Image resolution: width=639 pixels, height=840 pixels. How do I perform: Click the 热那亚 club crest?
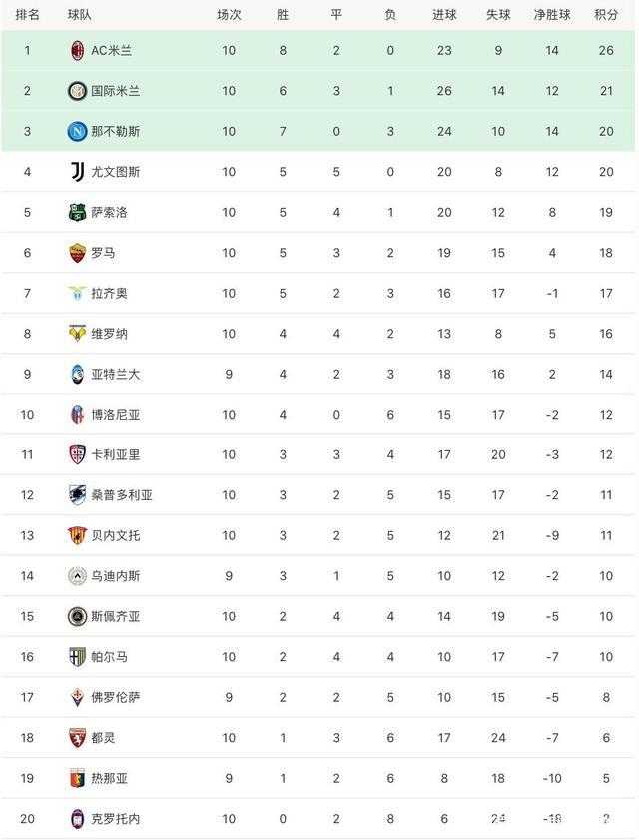point(77,778)
